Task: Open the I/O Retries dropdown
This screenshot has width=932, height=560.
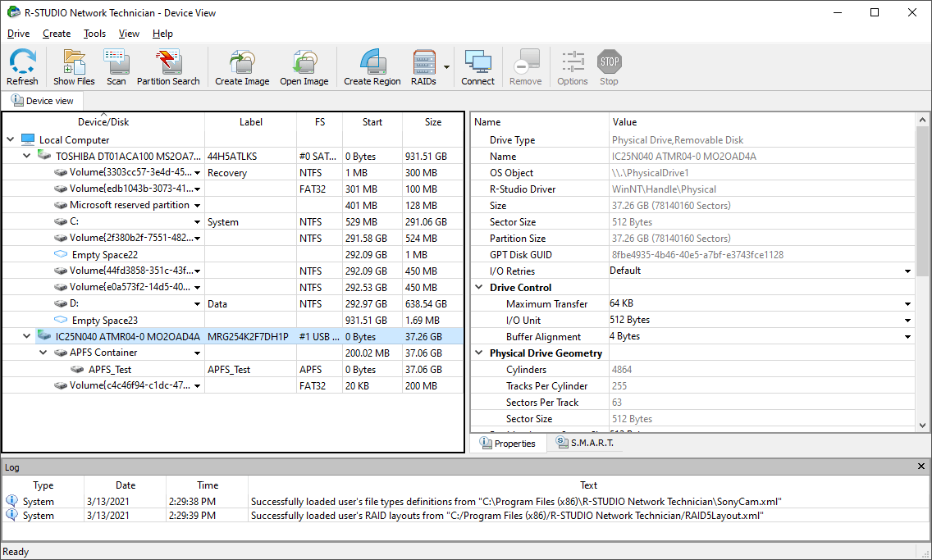Action: pyautogui.click(x=907, y=271)
